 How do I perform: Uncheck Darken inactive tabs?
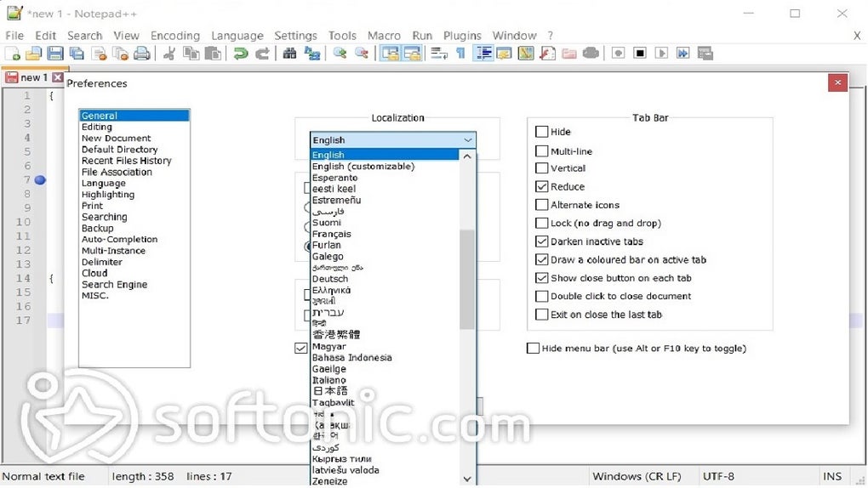[542, 241]
